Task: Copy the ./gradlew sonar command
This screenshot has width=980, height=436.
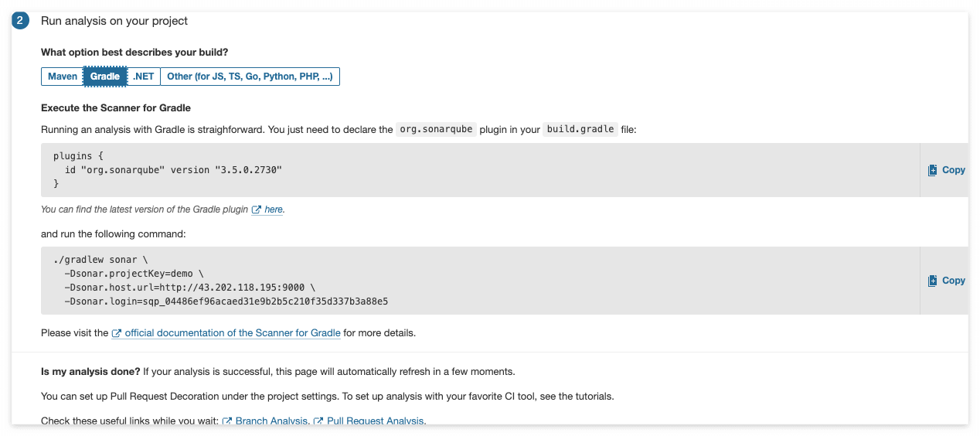Action: pos(947,281)
